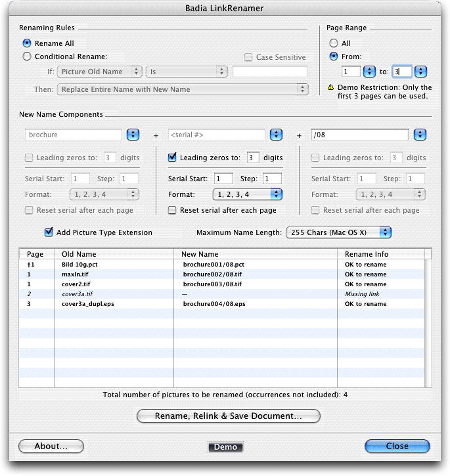Click the Close button
This screenshot has height=476, width=450.
pos(397,446)
